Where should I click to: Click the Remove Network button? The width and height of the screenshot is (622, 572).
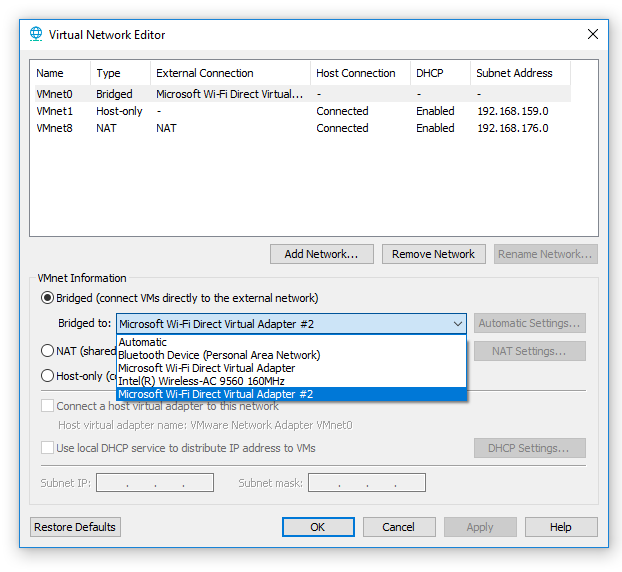coord(434,254)
